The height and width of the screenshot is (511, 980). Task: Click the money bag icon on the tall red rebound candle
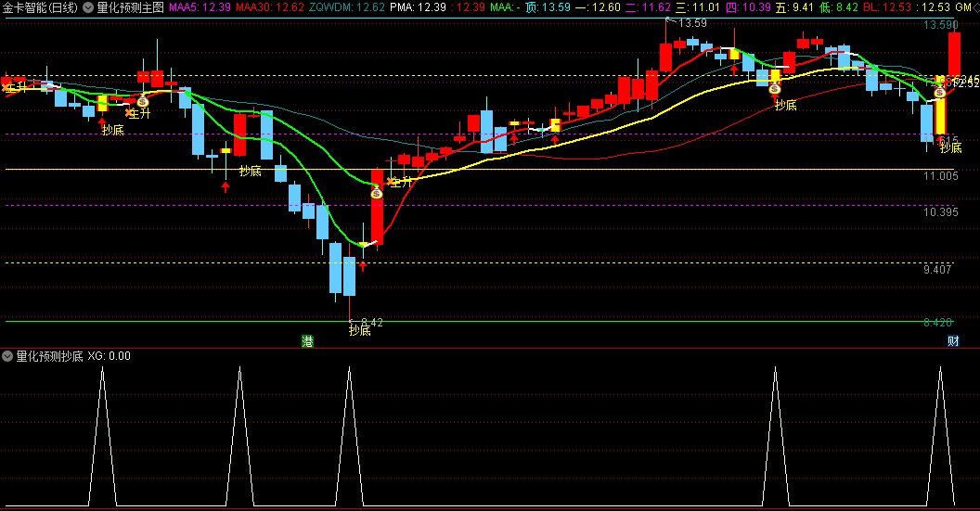click(376, 193)
